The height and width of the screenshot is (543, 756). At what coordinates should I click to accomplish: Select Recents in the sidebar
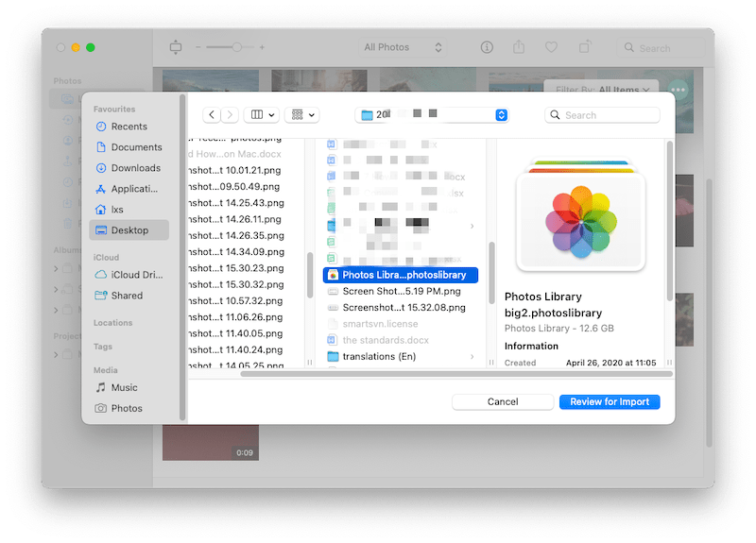coord(129,127)
